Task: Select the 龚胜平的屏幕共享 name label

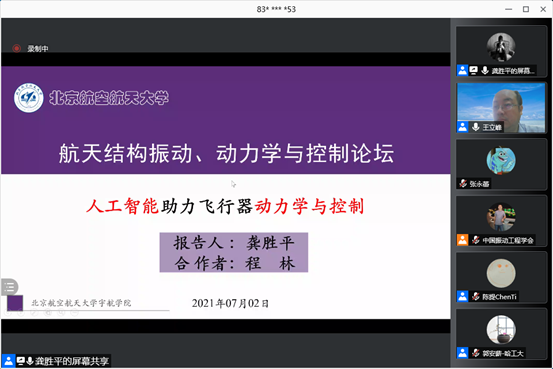Action: (x=72, y=361)
